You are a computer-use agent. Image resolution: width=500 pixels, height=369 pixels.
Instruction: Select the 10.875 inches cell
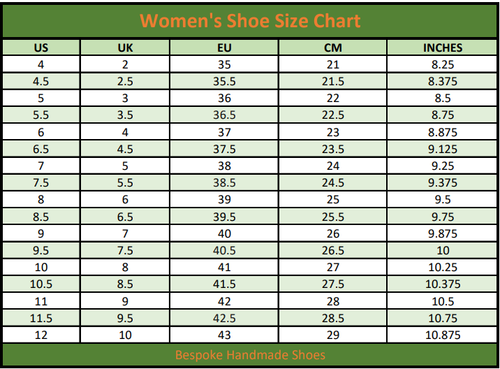pyautogui.click(x=442, y=335)
